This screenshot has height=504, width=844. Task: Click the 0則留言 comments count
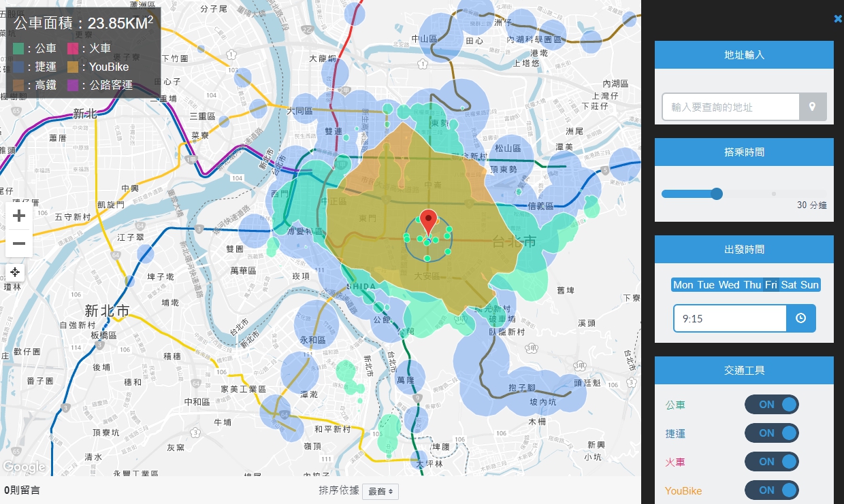(22, 490)
